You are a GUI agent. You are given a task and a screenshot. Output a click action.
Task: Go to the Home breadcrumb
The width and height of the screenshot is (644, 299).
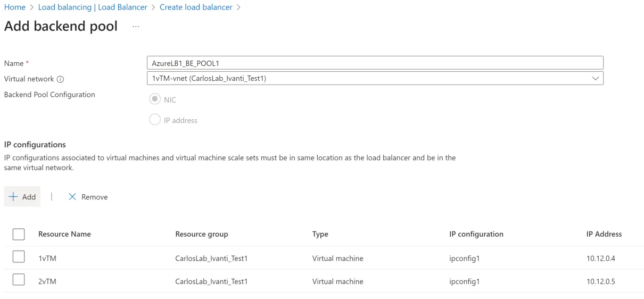(x=14, y=7)
